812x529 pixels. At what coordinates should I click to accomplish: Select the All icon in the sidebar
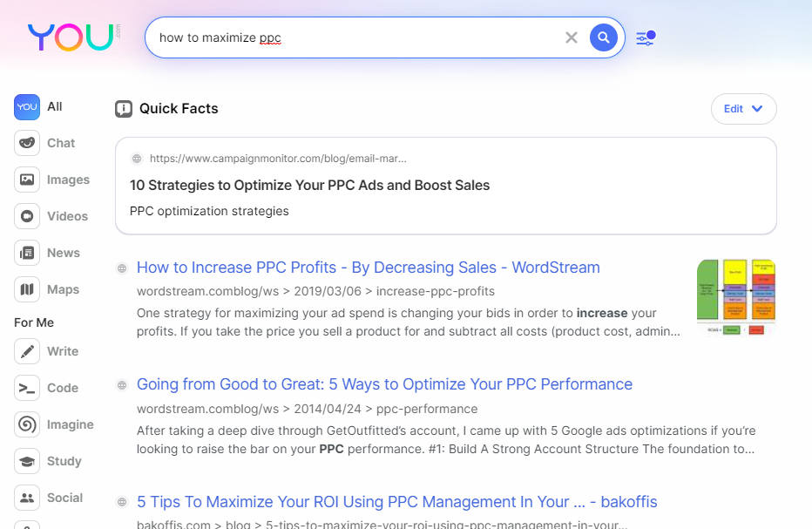tap(27, 106)
